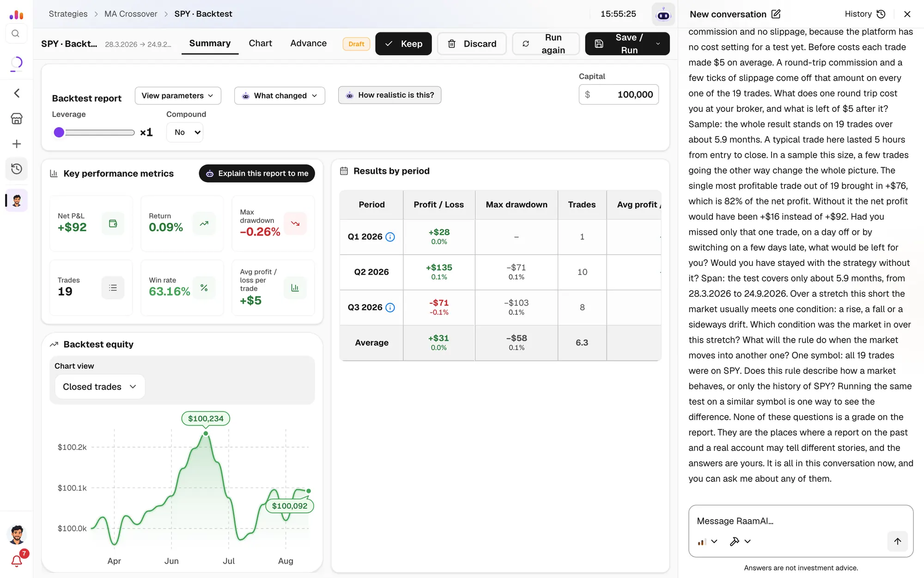This screenshot has width=924, height=578.
Task: Open the Compound No selector
Action: 185,132
